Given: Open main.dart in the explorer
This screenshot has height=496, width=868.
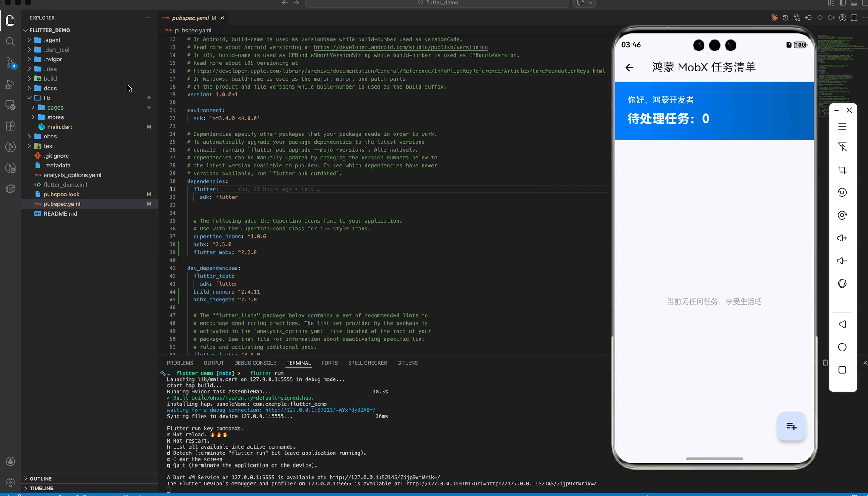Looking at the screenshot, I should pos(60,127).
